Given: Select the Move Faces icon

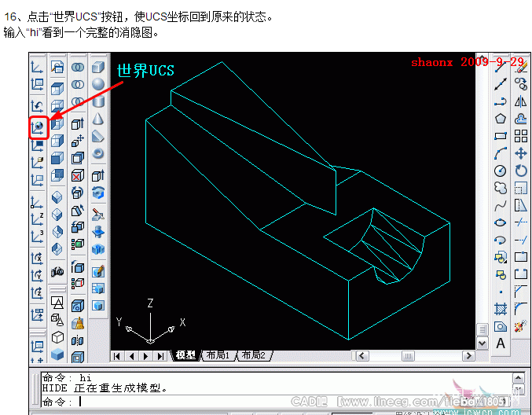Looking at the screenshot, I should [x=78, y=141].
